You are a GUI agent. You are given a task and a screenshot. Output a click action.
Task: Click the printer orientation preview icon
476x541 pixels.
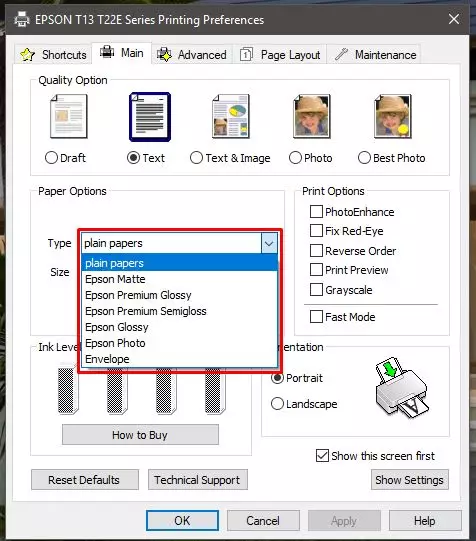(401, 388)
